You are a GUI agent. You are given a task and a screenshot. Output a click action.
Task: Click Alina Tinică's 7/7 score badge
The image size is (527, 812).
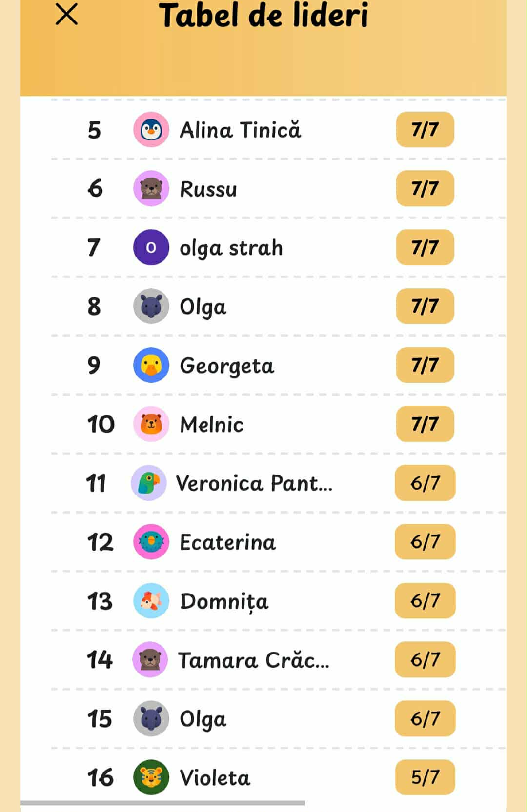coord(425,130)
